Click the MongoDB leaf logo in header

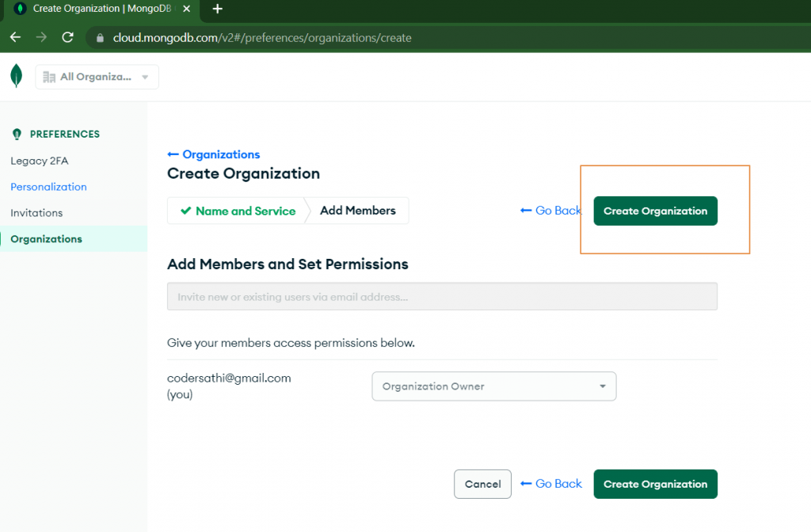17,76
